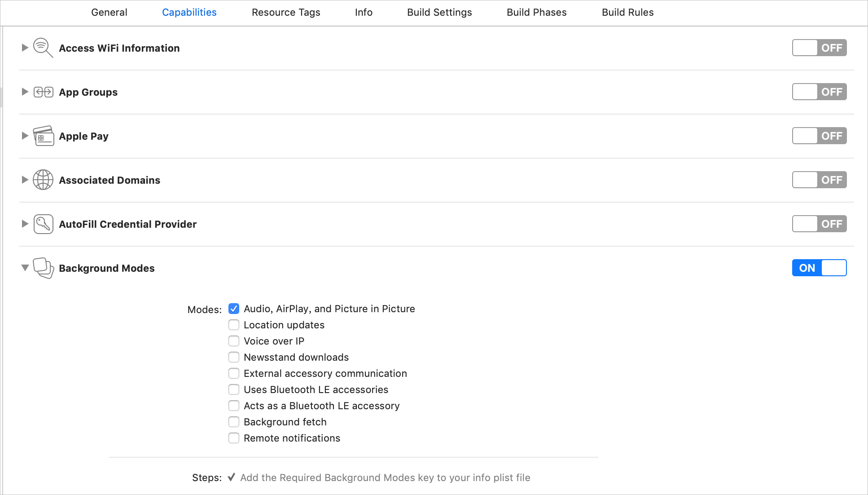Image resolution: width=868 pixels, height=495 pixels.
Task: Click the AutoFill Credential Provider title
Action: [128, 224]
